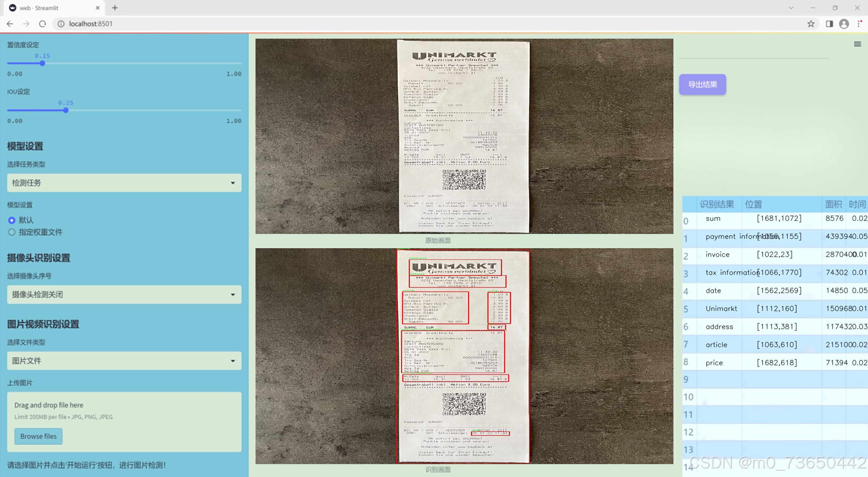Open the 图片文件 file type dropdown
The height and width of the screenshot is (477, 868).
tap(124, 361)
